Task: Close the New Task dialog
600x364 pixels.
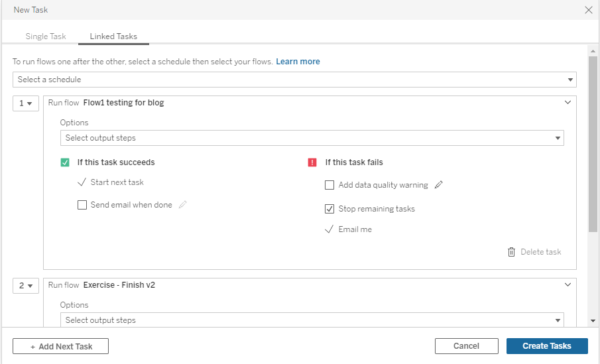Action: click(x=588, y=10)
